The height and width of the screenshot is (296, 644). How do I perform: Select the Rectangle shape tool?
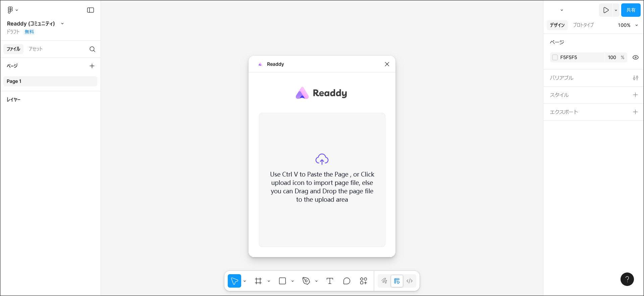click(282, 281)
